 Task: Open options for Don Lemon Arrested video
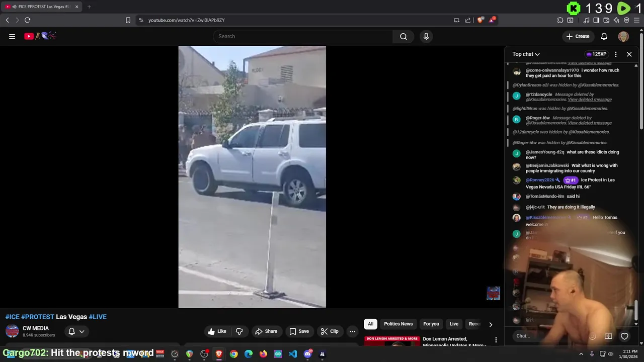point(496,340)
